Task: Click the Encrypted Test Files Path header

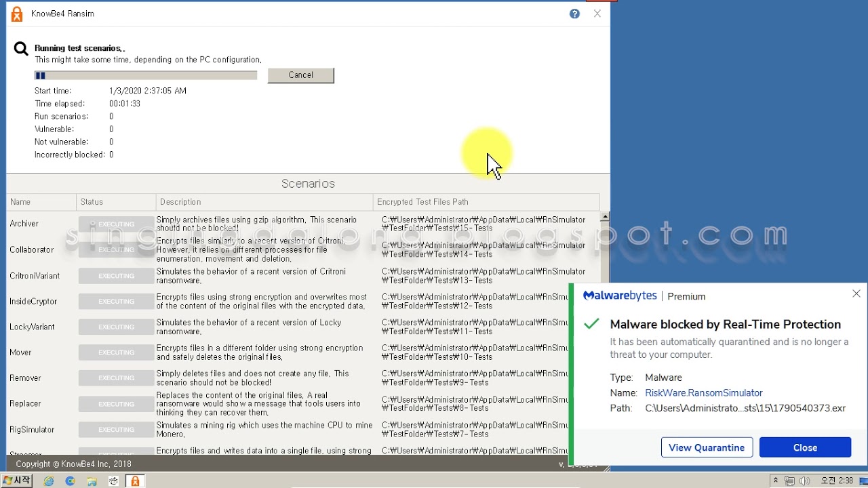Action: 486,202
